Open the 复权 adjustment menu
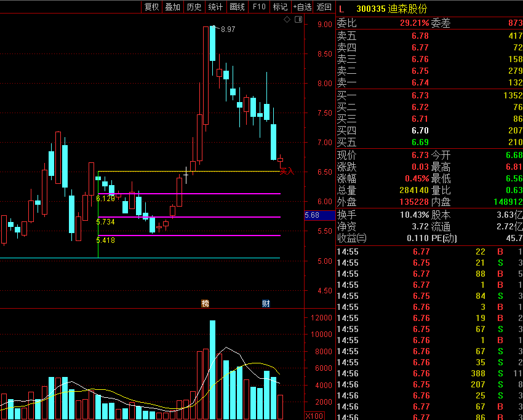 tap(151, 7)
